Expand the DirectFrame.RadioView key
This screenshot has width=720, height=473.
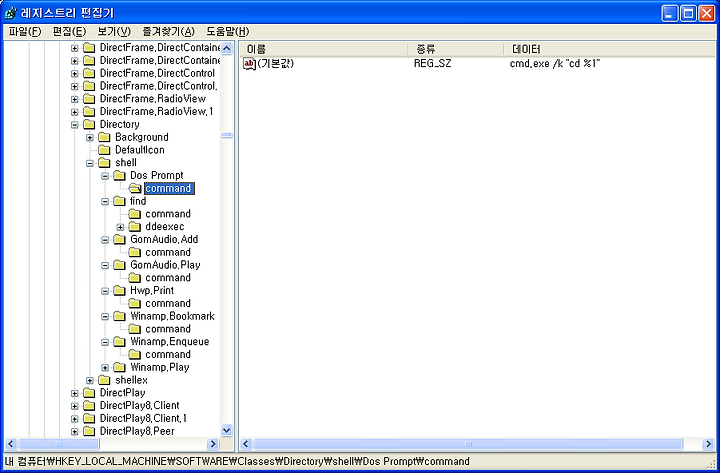[x=74, y=99]
